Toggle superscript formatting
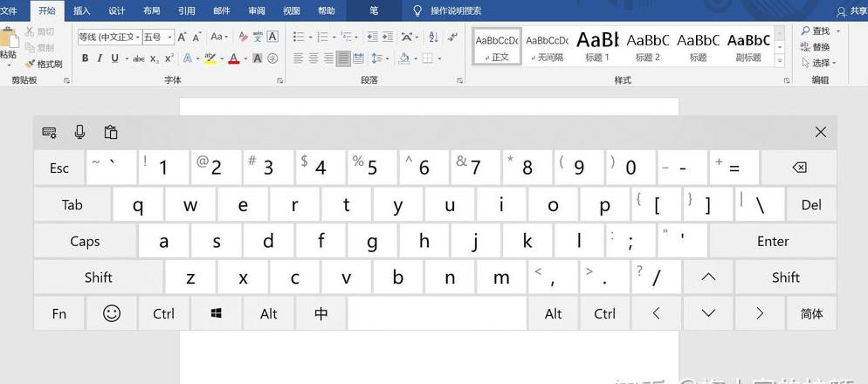The height and width of the screenshot is (384, 868). (169, 58)
